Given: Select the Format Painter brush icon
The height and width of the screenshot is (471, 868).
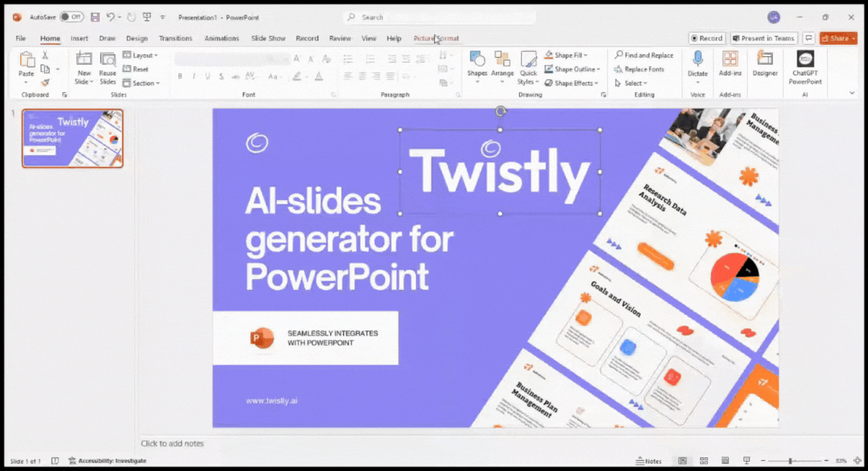Looking at the screenshot, I should [x=45, y=82].
